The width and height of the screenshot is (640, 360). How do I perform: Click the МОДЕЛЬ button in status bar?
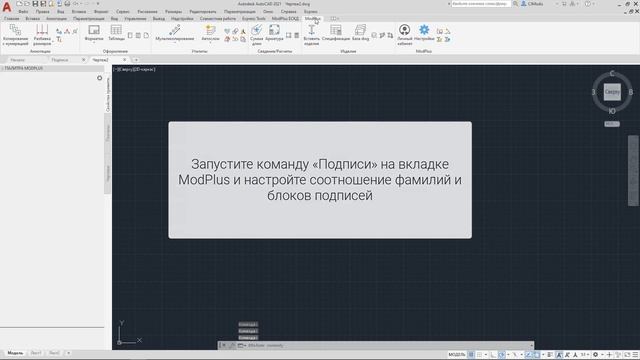[457, 355]
